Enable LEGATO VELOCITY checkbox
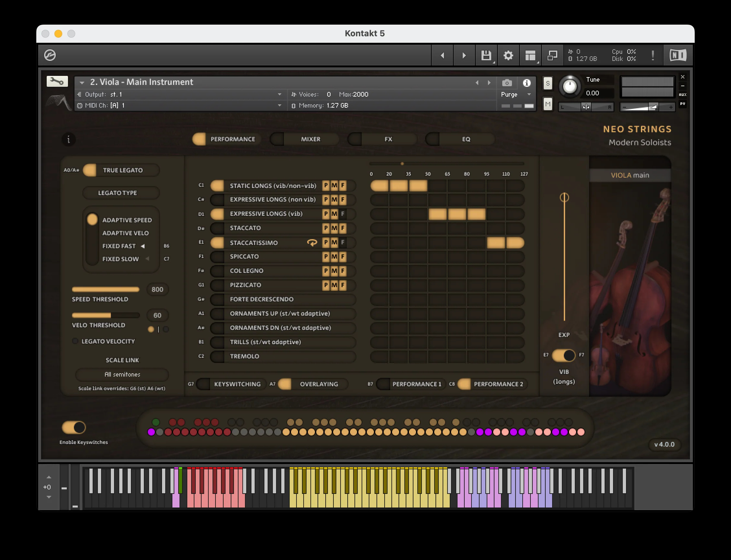The image size is (731, 560). pos(75,341)
